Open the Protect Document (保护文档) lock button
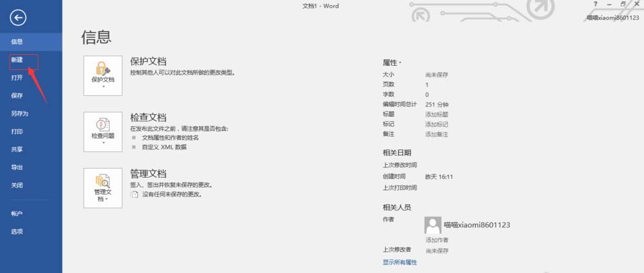This screenshot has width=644, height=273. click(102, 75)
